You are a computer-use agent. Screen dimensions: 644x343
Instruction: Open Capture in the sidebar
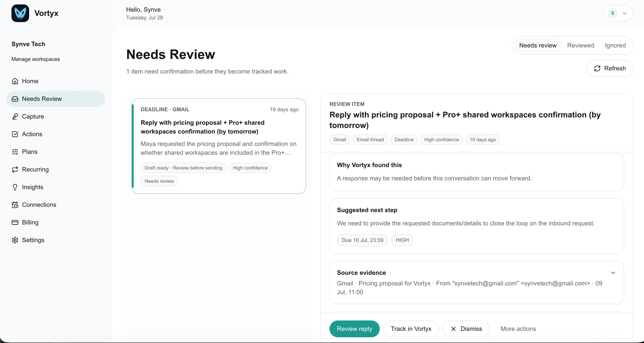coord(56,116)
